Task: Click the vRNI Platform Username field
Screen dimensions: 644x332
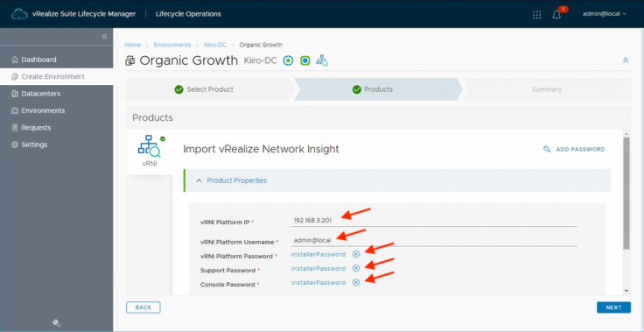Action: [434, 240]
